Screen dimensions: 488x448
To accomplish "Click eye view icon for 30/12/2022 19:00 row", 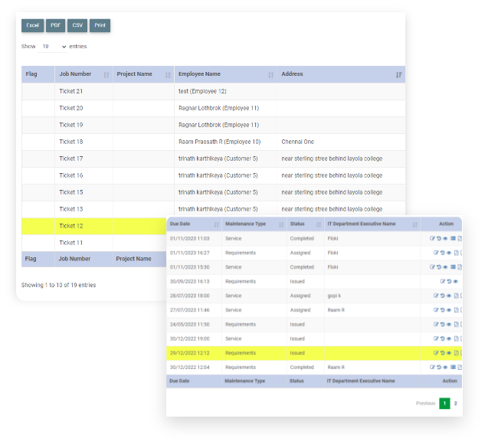I will 448,338.
